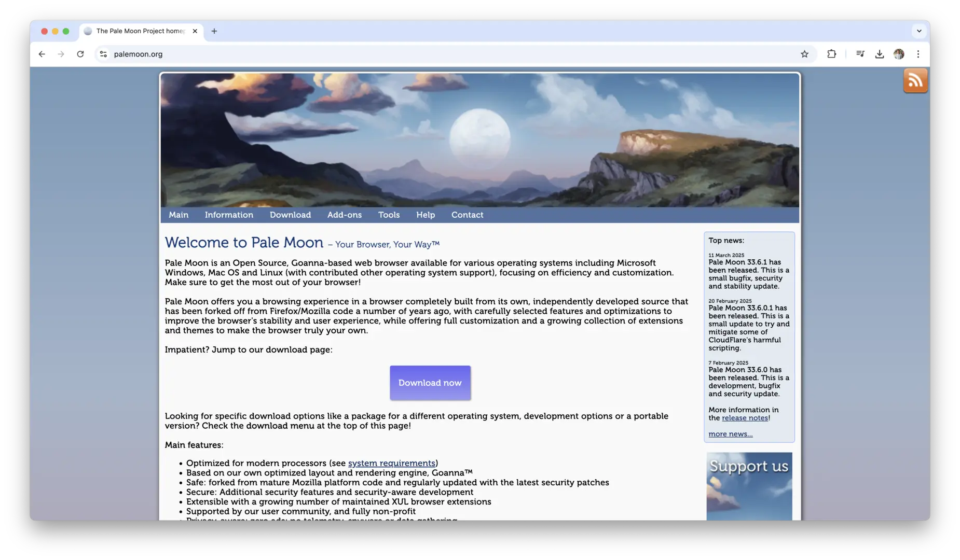Select the Pale Moon Project homepage tab
The width and height of the screenshot is (960, 560).
point(141,31)
